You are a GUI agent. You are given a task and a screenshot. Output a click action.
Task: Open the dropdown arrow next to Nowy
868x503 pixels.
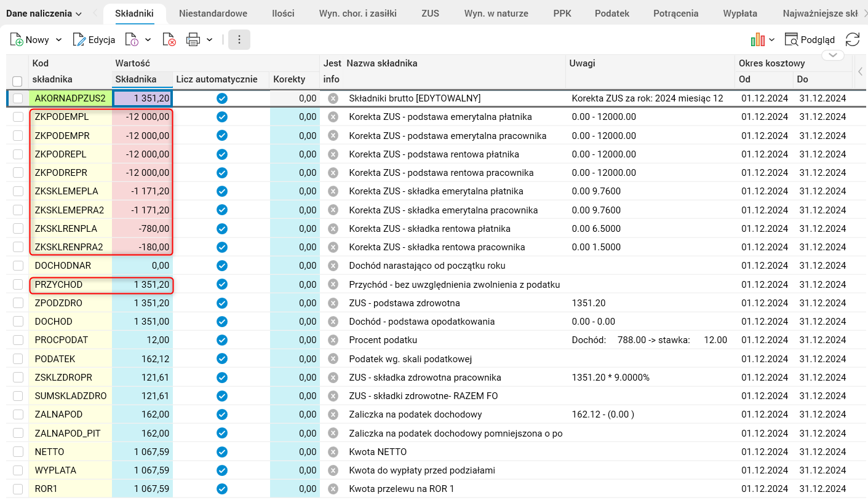point(59,40)
